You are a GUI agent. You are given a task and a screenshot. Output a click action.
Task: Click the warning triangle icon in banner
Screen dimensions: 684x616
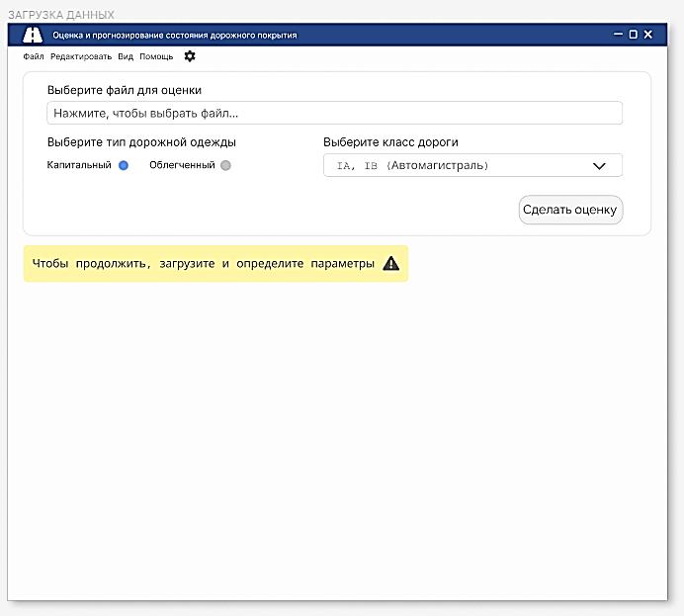[x=390, y=263]
